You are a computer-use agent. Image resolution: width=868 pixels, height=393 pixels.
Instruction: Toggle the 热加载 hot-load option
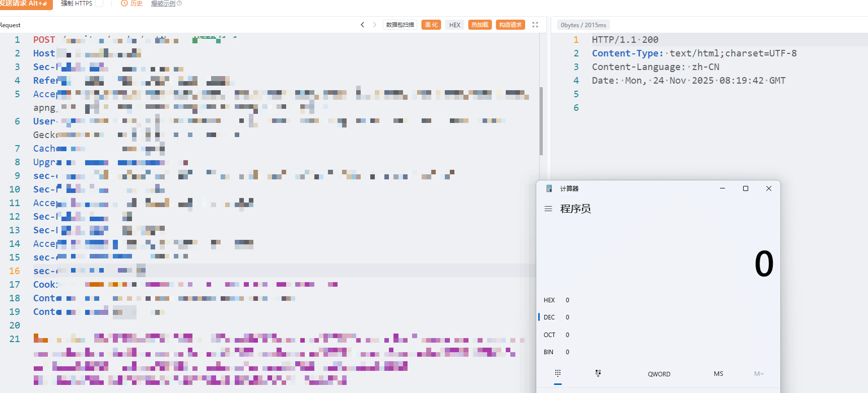tap(480, 25)
